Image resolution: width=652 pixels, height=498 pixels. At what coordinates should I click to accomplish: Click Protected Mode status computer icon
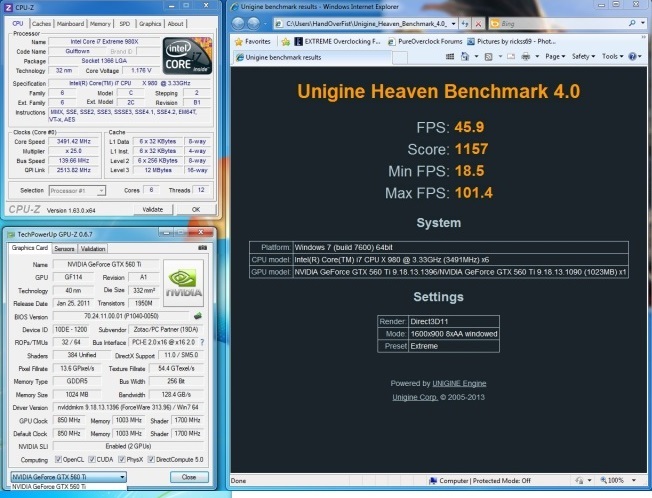tap(433, 481)
